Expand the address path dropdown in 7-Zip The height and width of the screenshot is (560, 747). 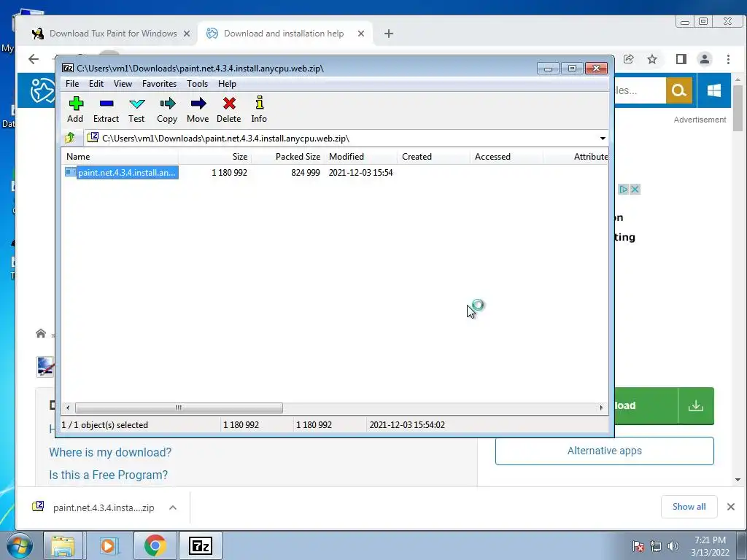tap(603, 139)
